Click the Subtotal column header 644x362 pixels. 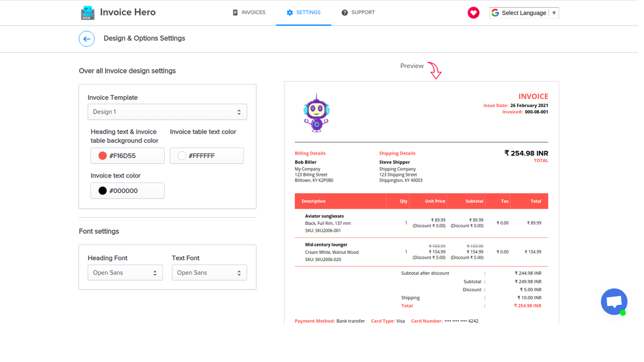[x=474, y=201]
